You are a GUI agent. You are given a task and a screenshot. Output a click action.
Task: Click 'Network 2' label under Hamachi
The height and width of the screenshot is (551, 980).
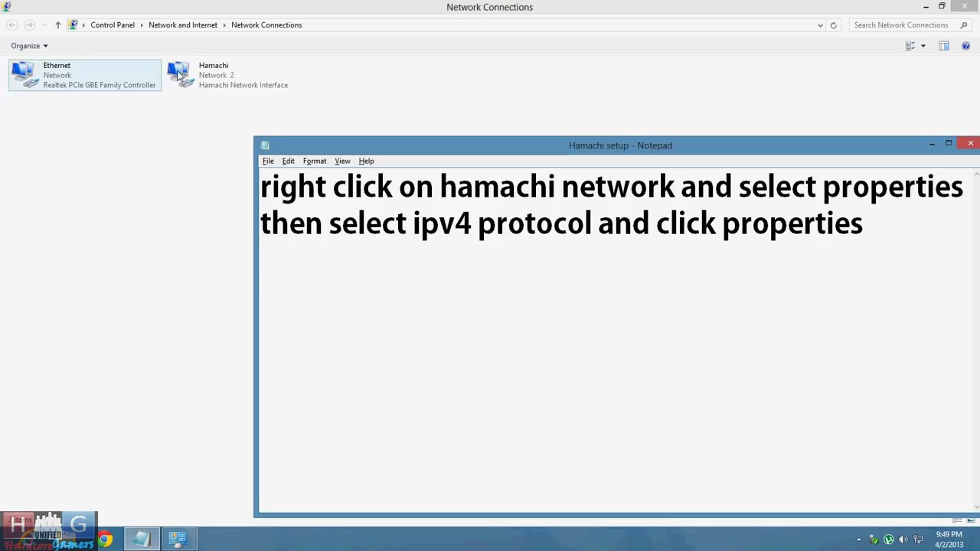coord(217,75)
